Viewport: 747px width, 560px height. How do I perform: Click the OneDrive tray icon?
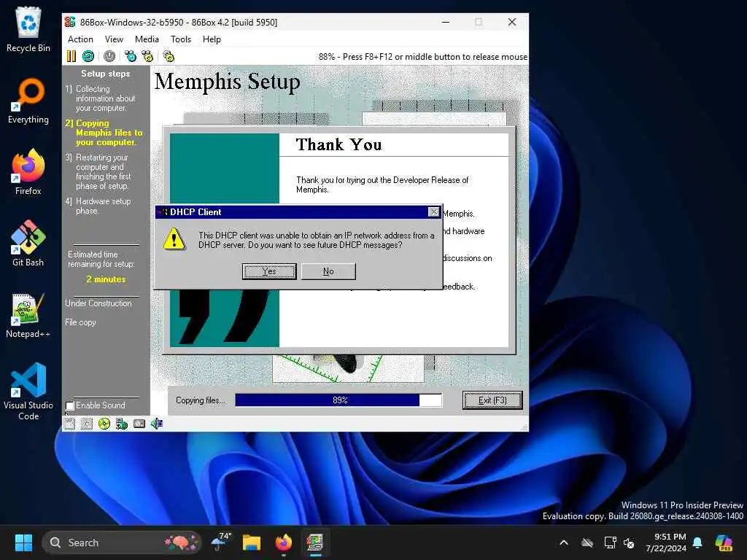pos(587,542)
